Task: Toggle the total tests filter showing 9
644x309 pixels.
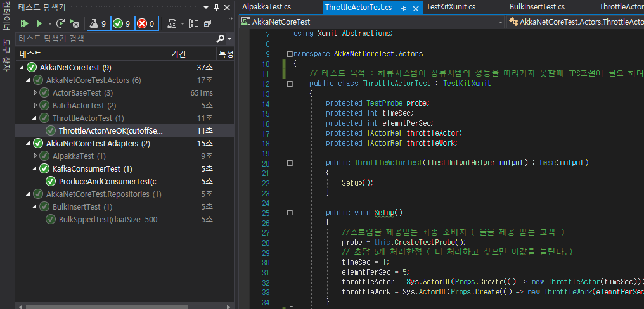Action: pyautogui.click(x=98, y=23)
